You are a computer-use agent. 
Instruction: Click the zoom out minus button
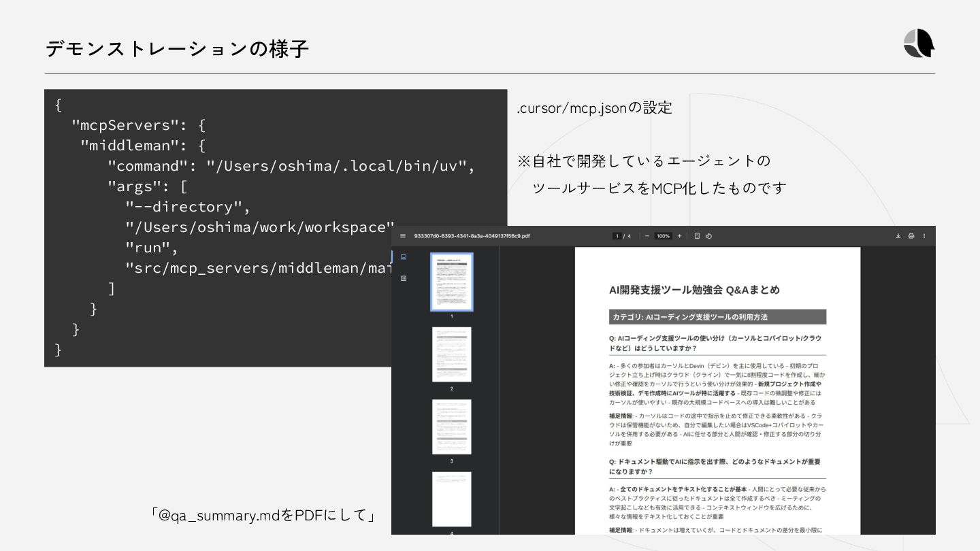647,236
